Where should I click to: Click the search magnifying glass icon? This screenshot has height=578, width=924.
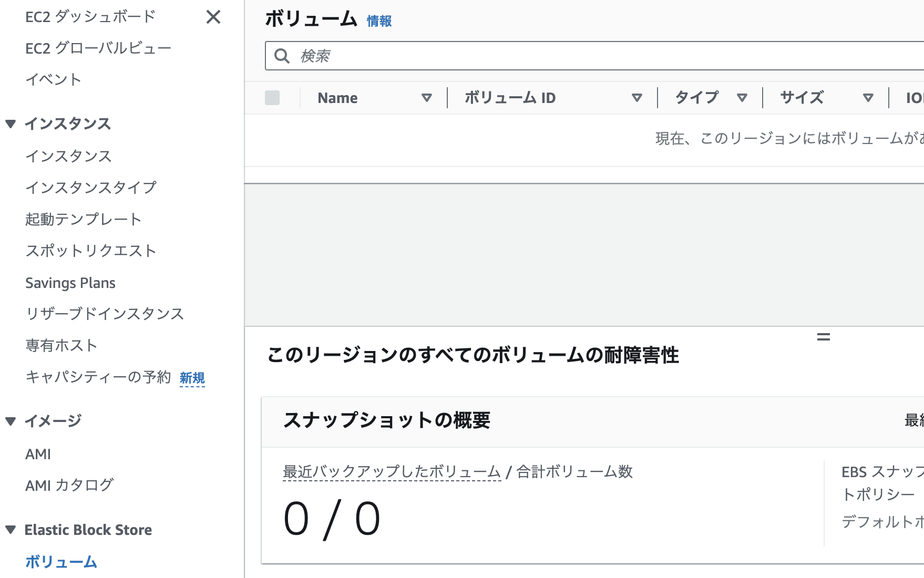(x=282, y=56)
